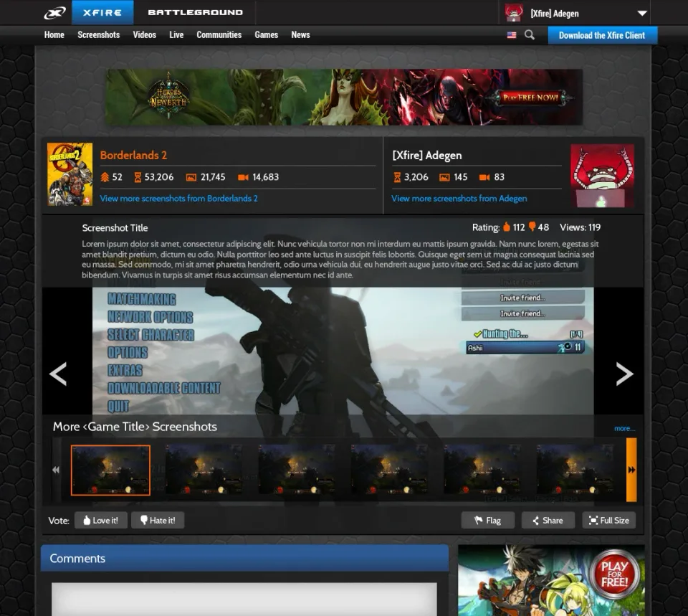This screenshot has height=616, width=688.
Task: Click the US flag language icon
Action: click(x=511, y=35)
